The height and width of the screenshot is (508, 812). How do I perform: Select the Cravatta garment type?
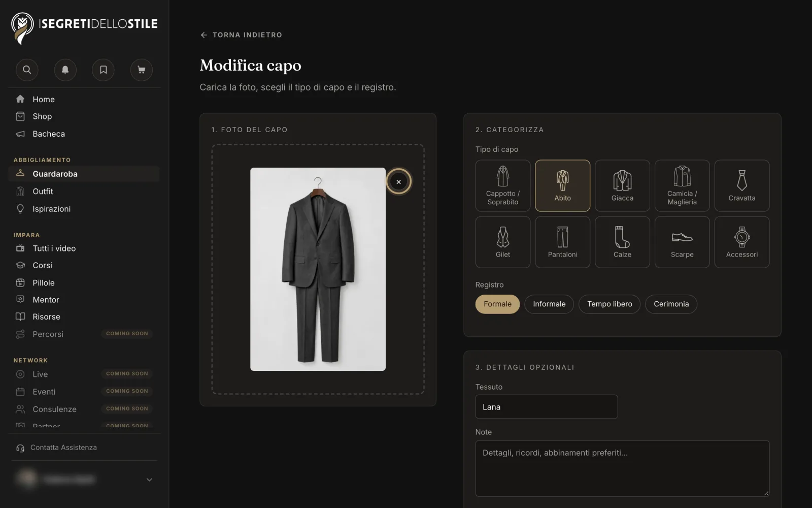[x=742, y=185]
